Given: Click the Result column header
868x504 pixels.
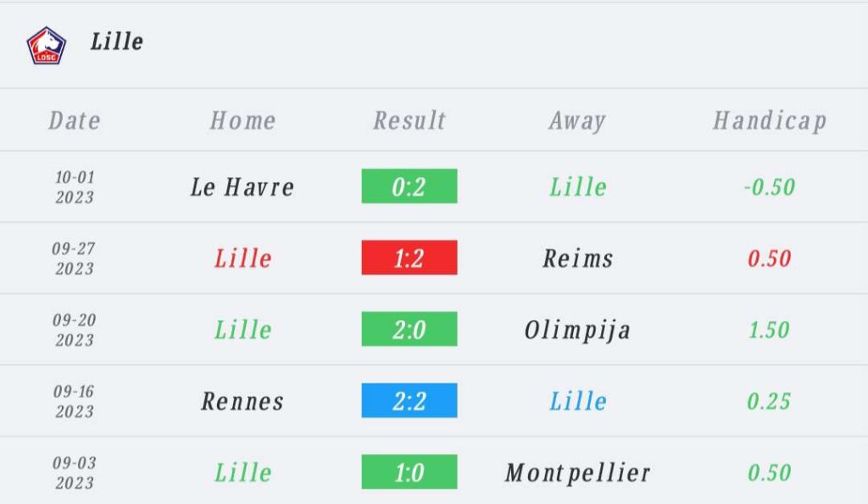Looking at the screenshot, I should (409, 120).
